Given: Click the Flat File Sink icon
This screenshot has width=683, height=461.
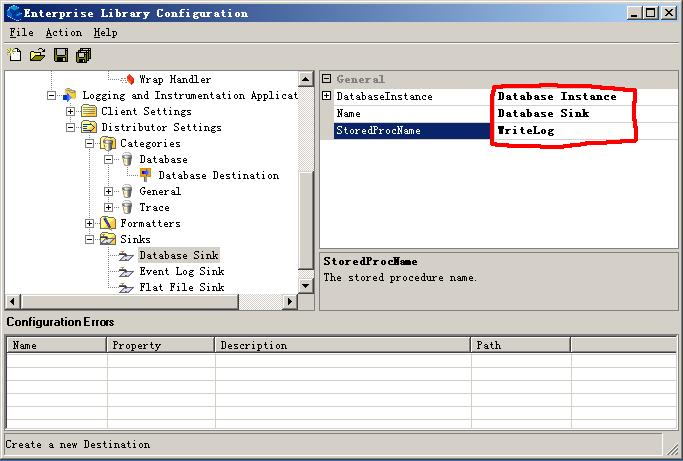Looking at the screenshot, I should (x=126, y=287).
